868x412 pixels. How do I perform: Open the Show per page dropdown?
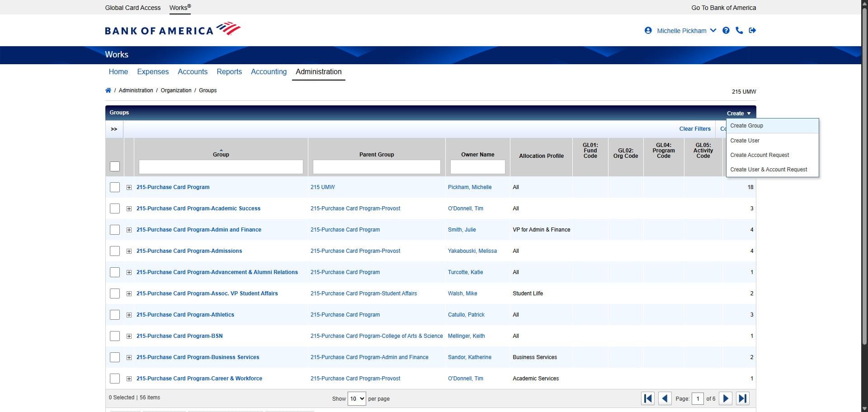[x=356, y=398]
